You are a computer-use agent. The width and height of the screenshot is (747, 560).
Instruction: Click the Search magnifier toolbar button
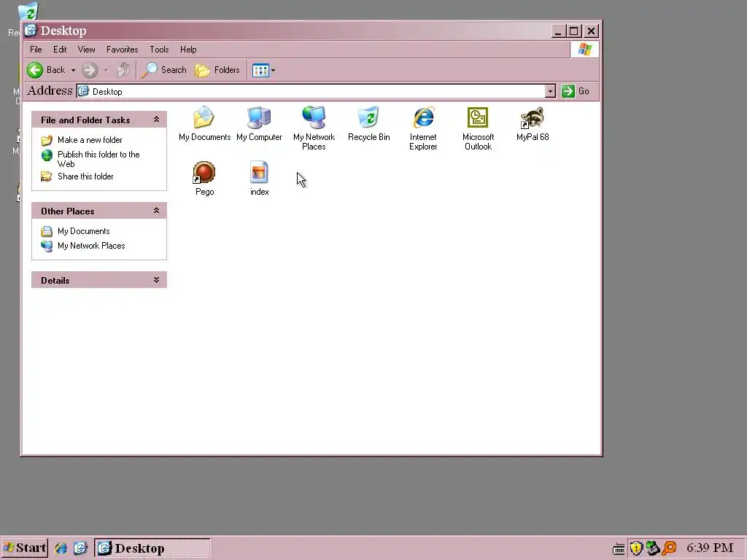tap(164, 71)
